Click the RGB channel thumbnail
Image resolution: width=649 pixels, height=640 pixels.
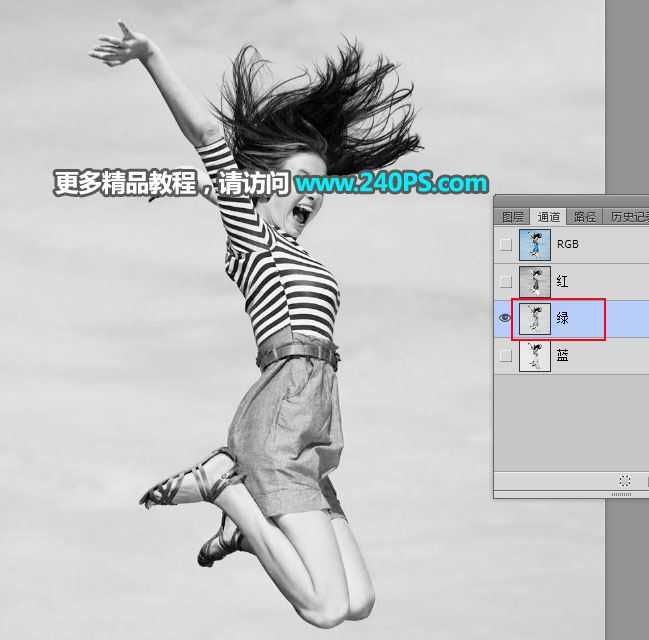[x=535, y=244]
